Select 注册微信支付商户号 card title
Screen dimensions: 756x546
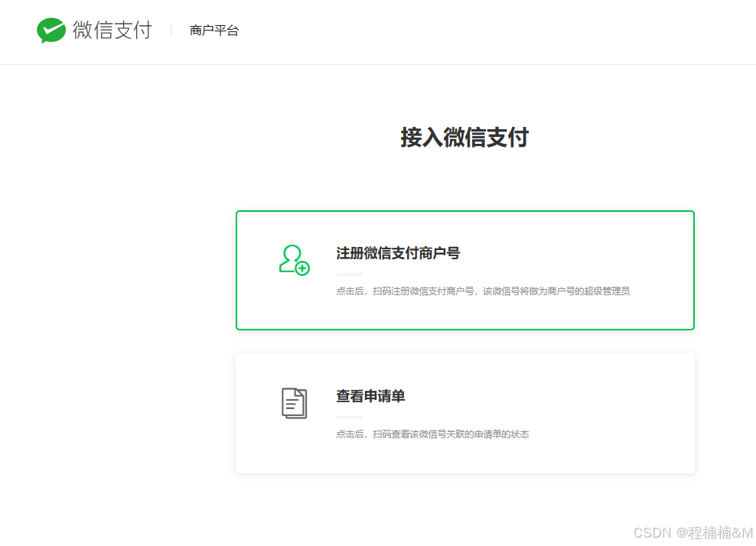click(x=398, y=253)
